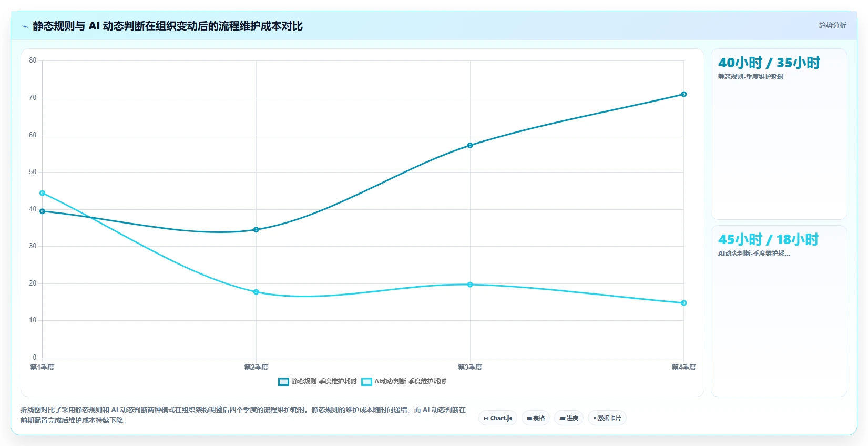The image size is (868, 446).
Task: Click the 数据卡片 tag
Action: tap(607, 418)
